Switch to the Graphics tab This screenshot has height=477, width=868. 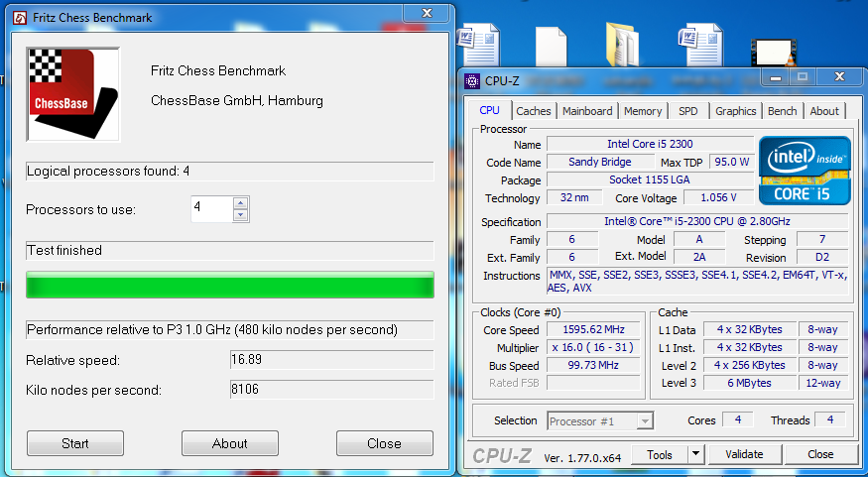coord(736,111)
